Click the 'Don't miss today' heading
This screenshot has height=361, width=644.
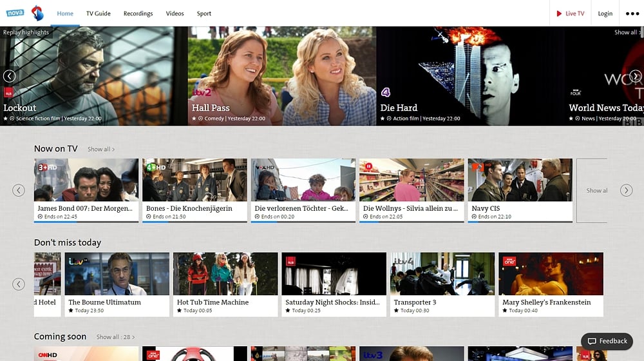pos(68,242)
